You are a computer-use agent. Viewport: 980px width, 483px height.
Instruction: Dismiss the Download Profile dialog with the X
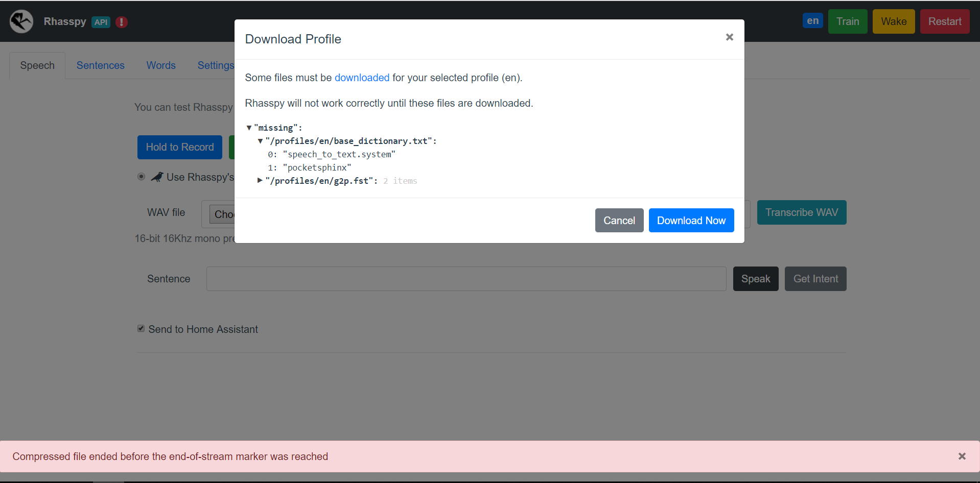[729, 37]
